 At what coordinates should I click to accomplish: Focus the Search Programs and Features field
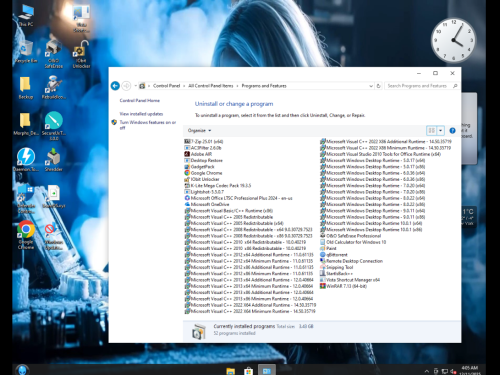tap(418, 86)
